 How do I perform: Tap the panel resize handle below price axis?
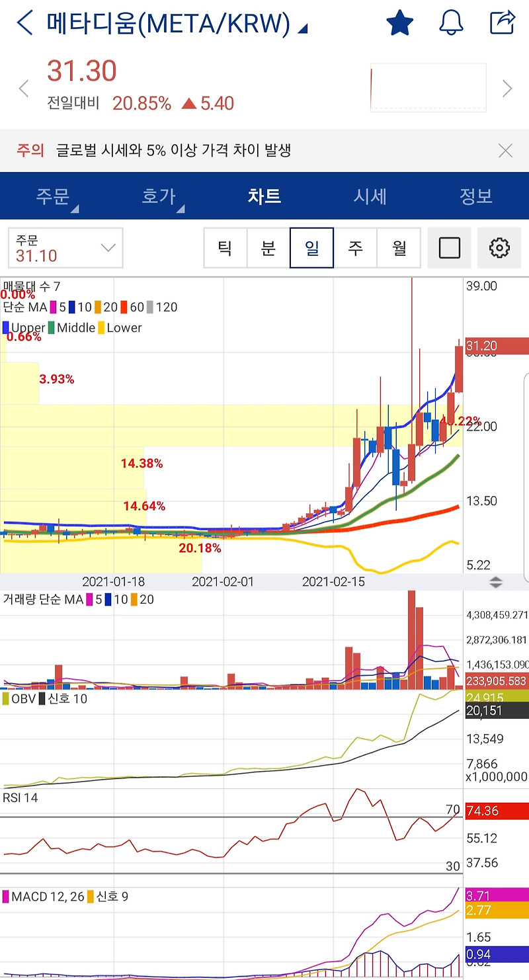click(x=496, y=583)
